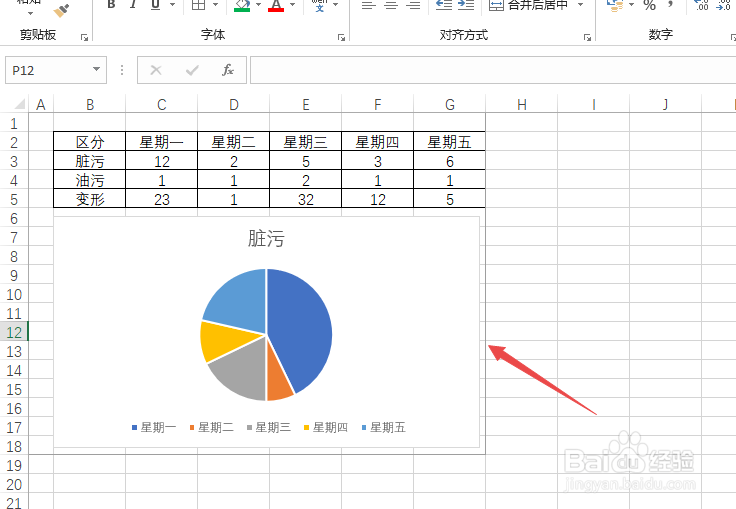Click the formula bar input
This screenshot has height=509, width=736.
(x=493, y=70)
